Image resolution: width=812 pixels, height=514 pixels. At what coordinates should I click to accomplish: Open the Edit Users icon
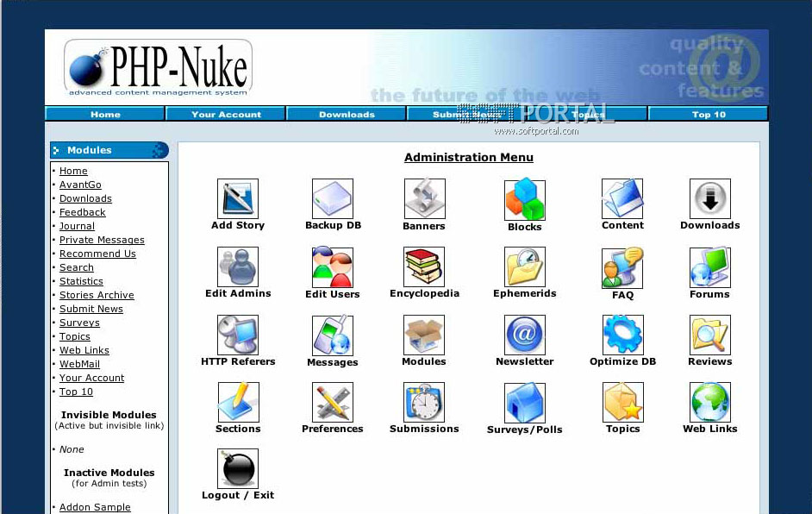[333, 267]
